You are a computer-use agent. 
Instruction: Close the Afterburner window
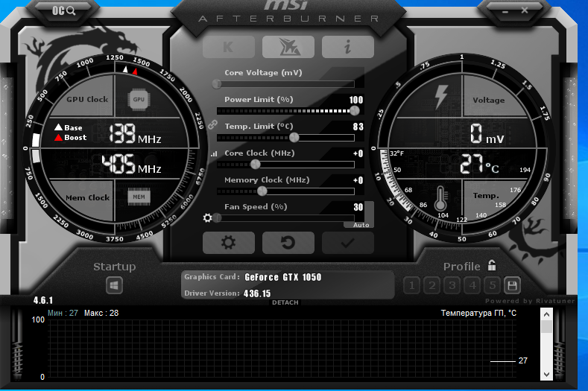click(x=525, y=10)
